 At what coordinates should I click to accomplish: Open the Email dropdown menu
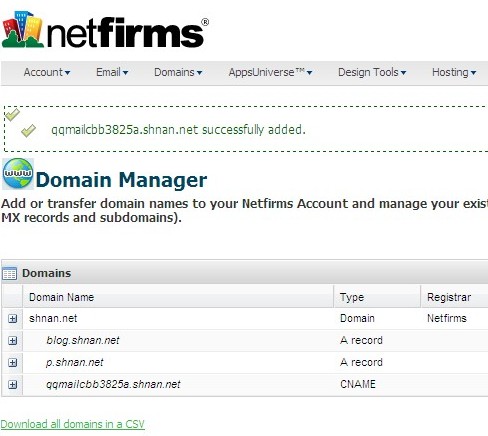(x=112, y=72)
